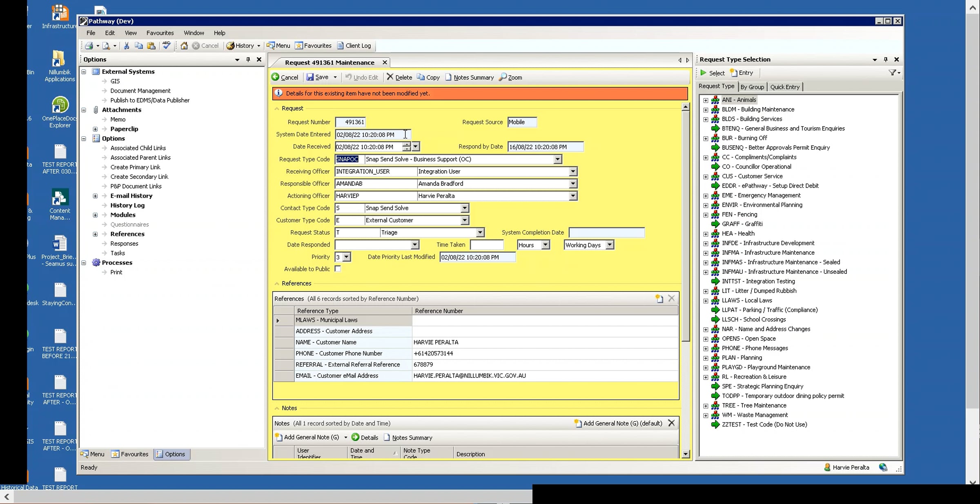Click the form's vertical scrollbar down arrow

coord(686,454)
